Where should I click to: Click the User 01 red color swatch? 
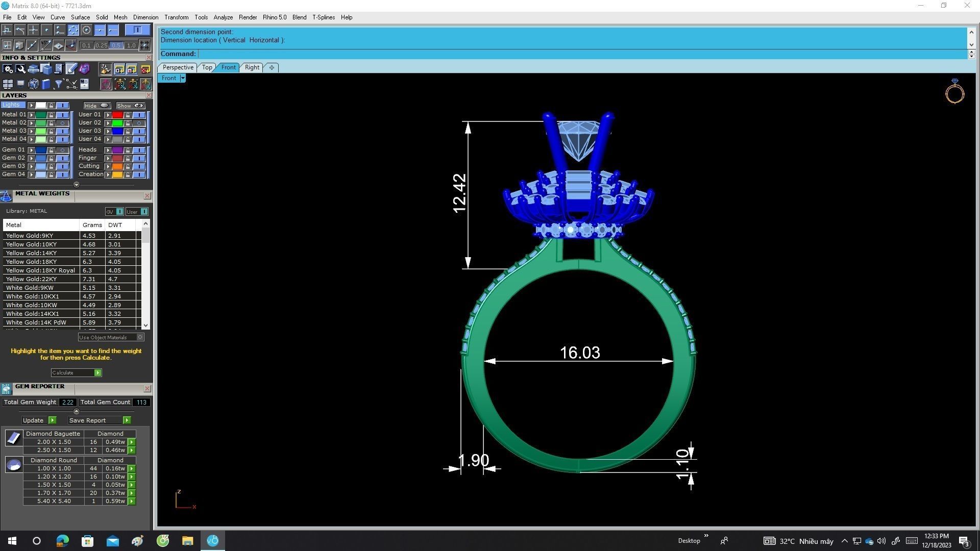117,115
